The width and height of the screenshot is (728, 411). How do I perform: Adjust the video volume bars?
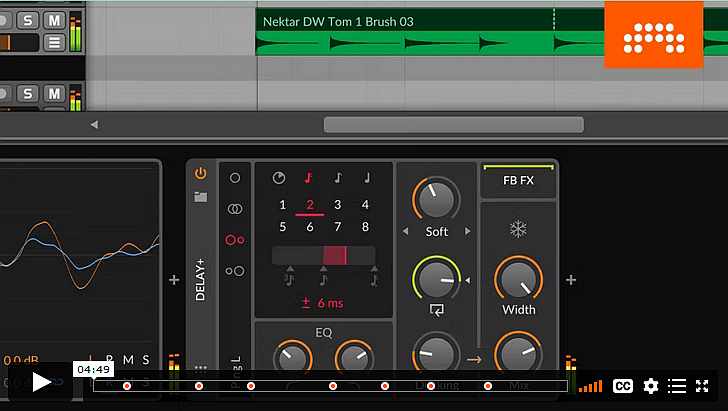point(590,386)
